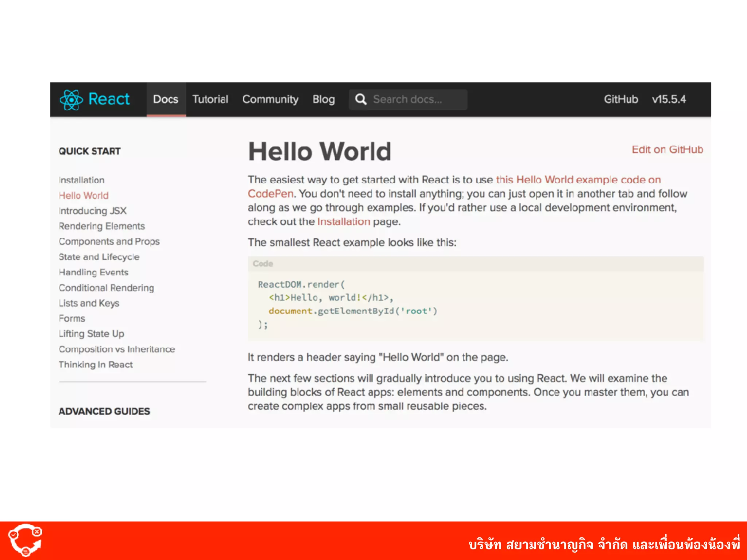
Task: Click the search magnifier icon
Action: point(361,99)
